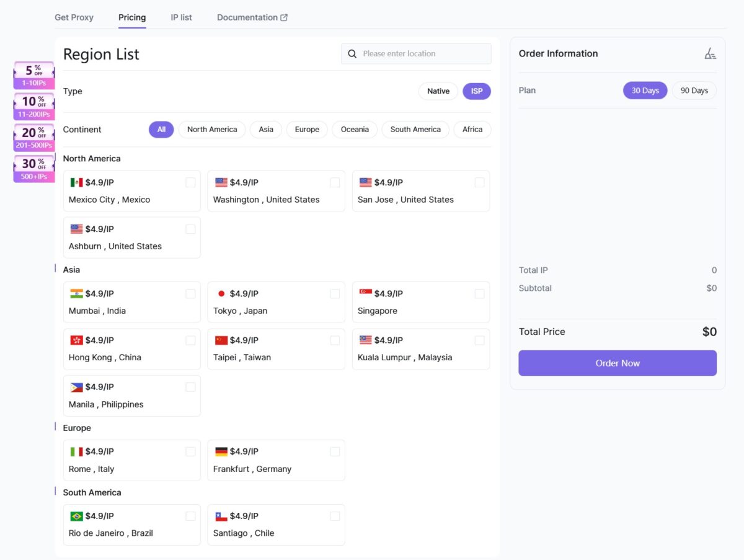Click the Order Information heading
The height and width of the screenshot is (560, 744).
[559, 53]
